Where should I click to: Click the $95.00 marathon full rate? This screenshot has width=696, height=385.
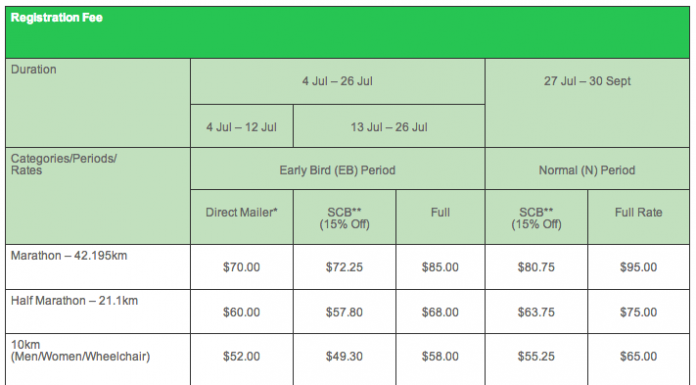638,267
